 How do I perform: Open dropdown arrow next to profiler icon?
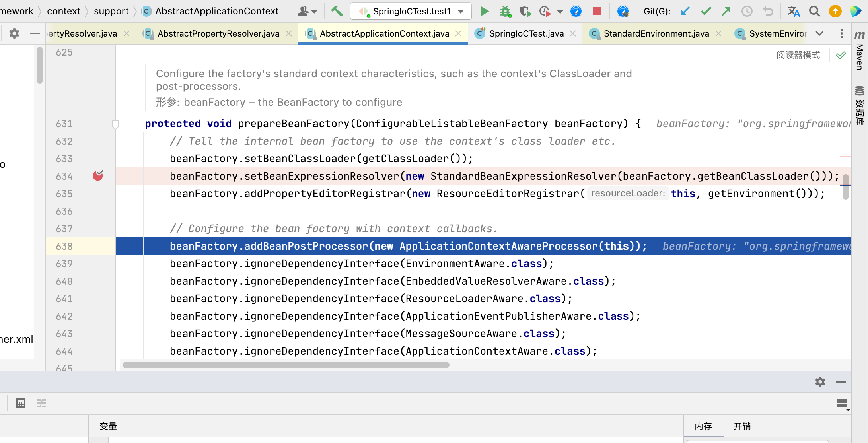pyautogui.click(x=560, y=12)
